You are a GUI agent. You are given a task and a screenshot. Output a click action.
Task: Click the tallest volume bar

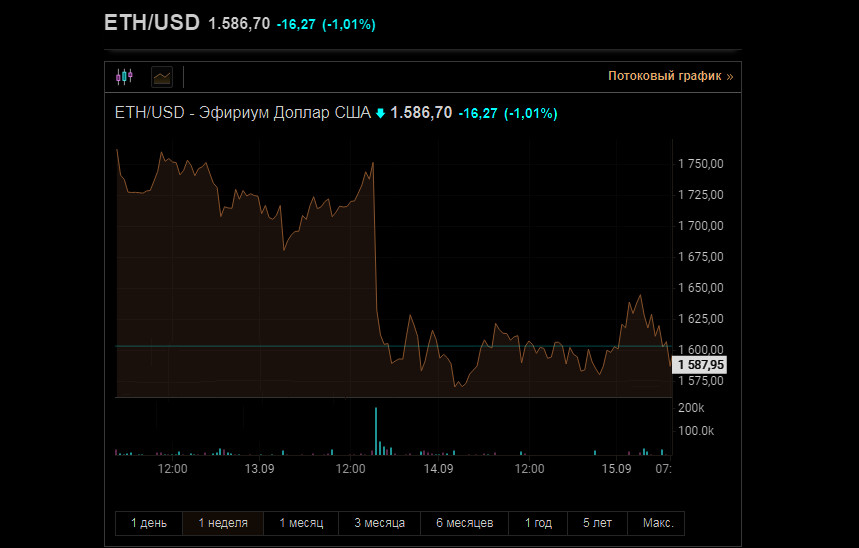pos(376,430)
